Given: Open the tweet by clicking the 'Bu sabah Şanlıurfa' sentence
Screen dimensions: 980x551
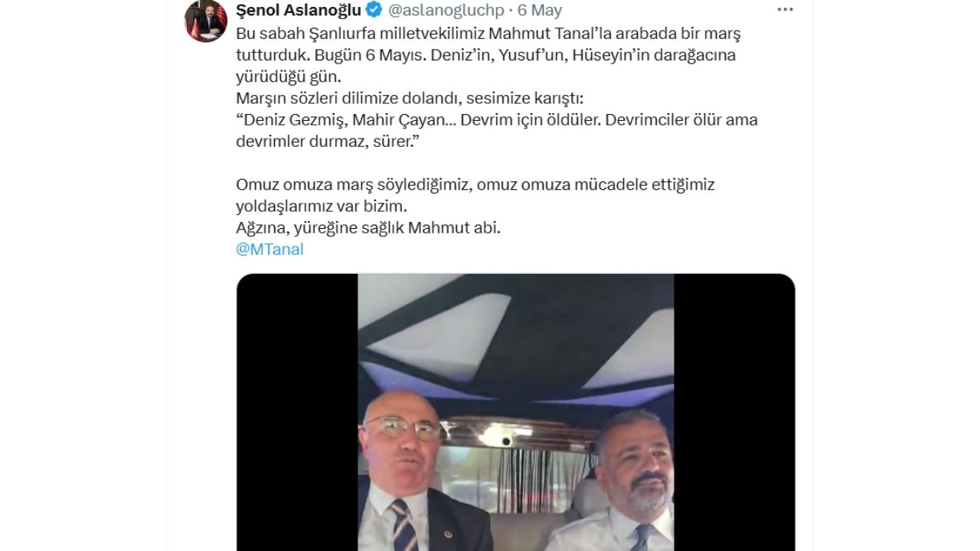Looking at the screenshot, I should pos(488,34).
